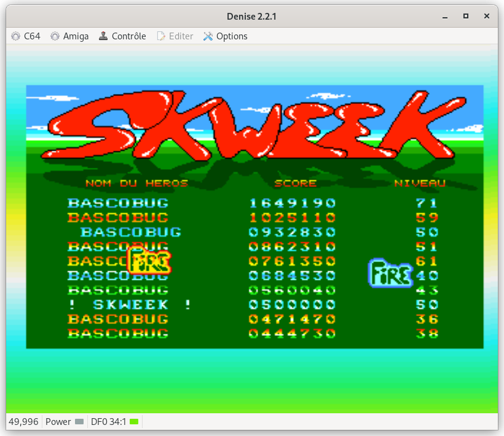Screen dimensions: 504x436
Task: Click BASCOBUG name in the 1025110 row
Action: click(118, 218)
